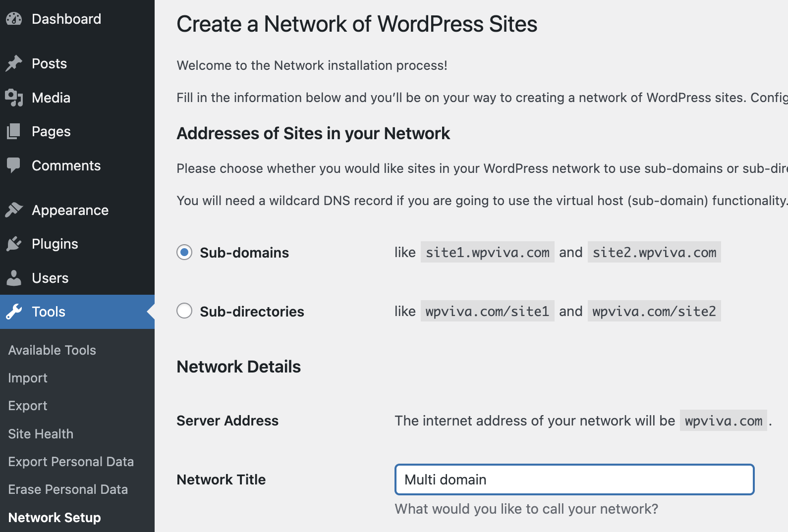Click the Users person icon
This screenshot has height=532, width=788.
[14, 278]
